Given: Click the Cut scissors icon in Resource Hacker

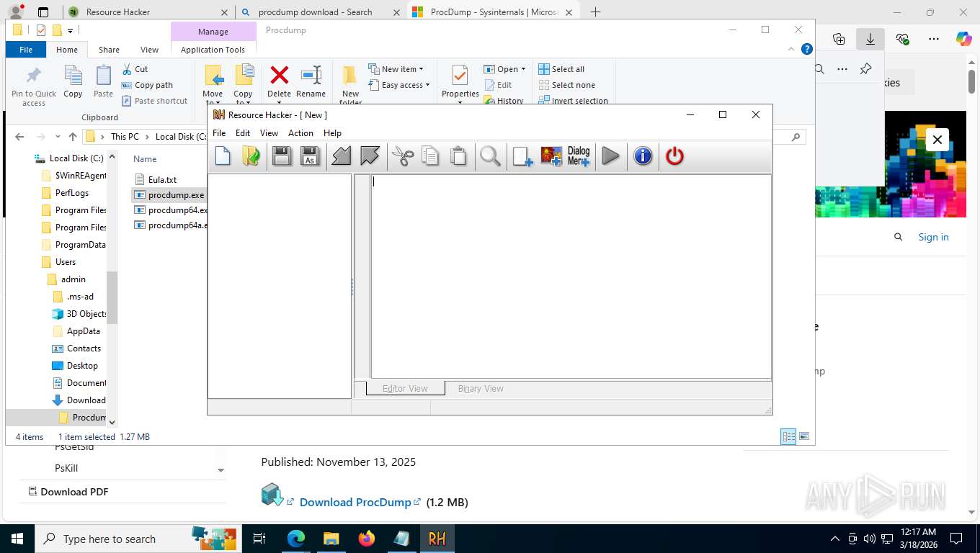Looking at the screenshot, I should click(x=403, y=156).
